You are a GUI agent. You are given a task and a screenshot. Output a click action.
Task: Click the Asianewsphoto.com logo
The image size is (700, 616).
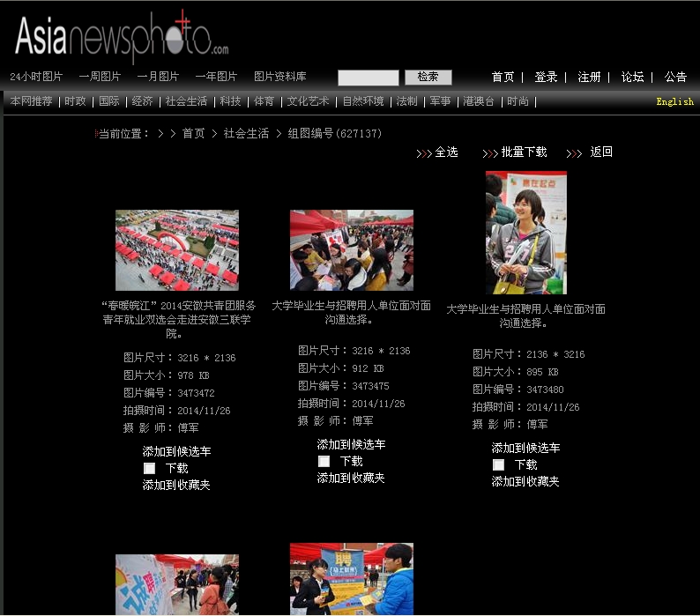click(121, 37)
